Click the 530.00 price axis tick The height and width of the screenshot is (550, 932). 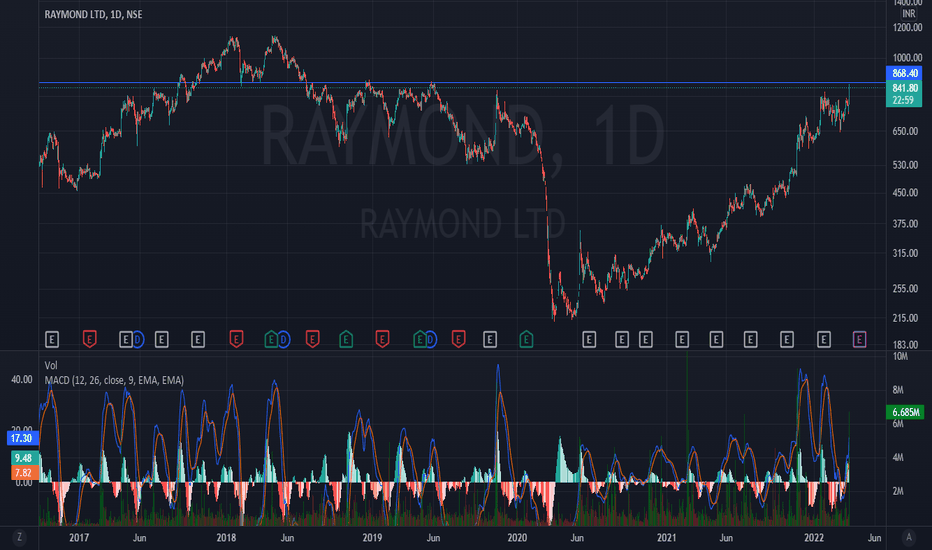coord(905,165)
